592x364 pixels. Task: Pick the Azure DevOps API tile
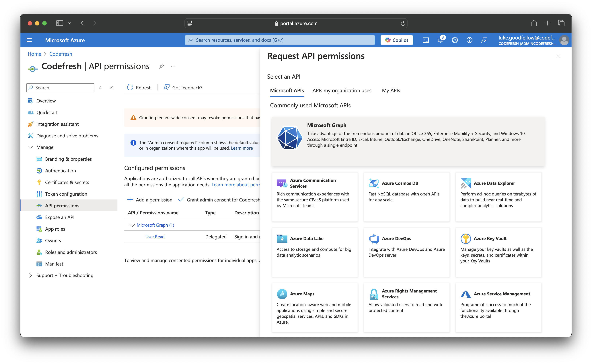406,252
